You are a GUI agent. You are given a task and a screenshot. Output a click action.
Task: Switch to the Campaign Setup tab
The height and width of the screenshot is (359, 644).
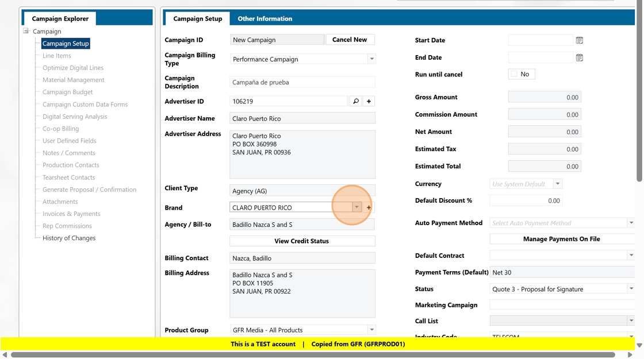(x=198, y=18)
